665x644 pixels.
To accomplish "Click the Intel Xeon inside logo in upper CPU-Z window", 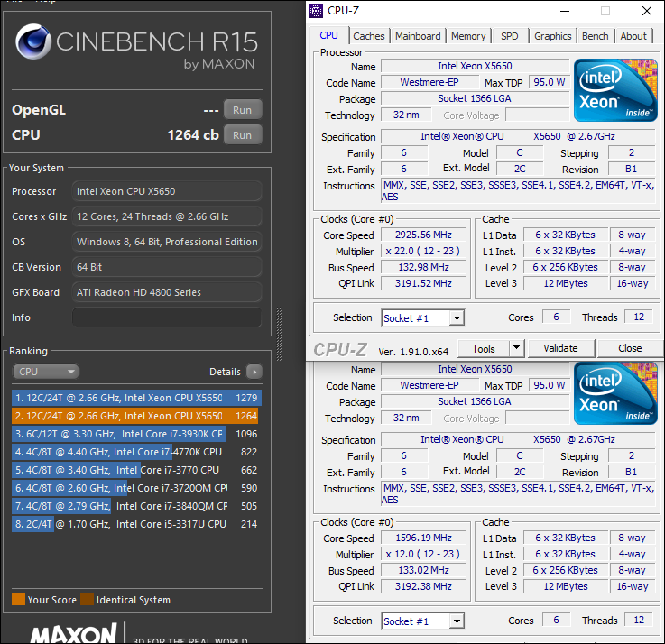I will click(x=615, y=90).
